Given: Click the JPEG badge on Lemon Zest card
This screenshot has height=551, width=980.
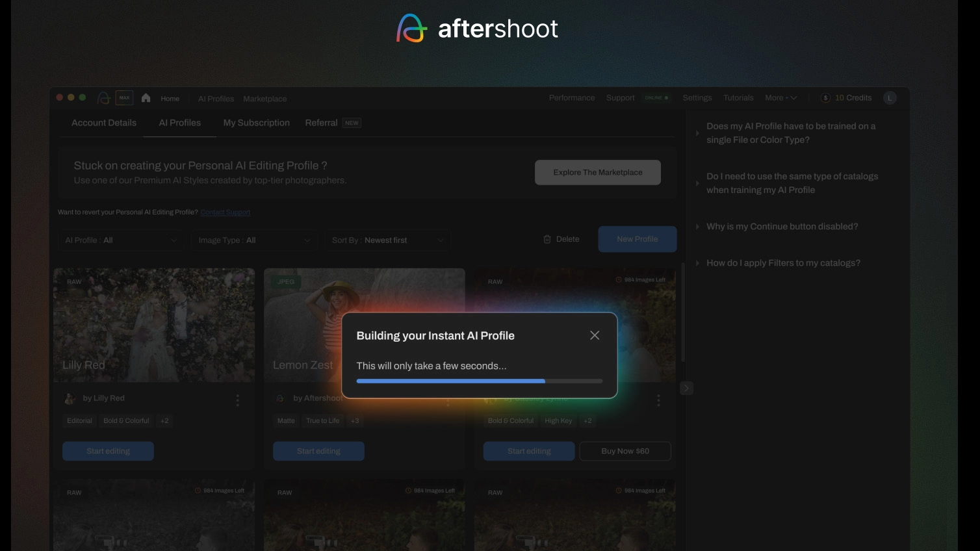Looking at the screenshot, I should [x=286, y=282].
